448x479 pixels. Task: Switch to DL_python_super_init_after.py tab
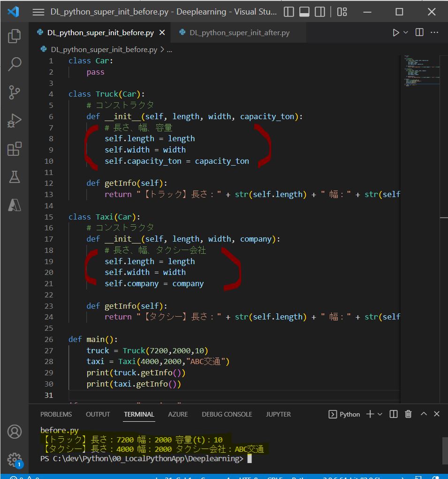coord(239,33)
